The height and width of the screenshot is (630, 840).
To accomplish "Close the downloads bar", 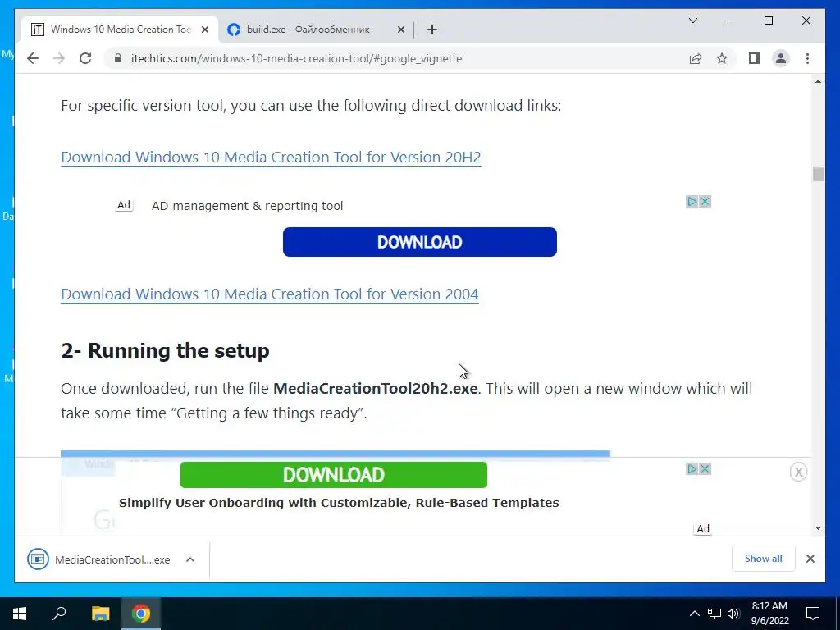I will pos(810,559).
